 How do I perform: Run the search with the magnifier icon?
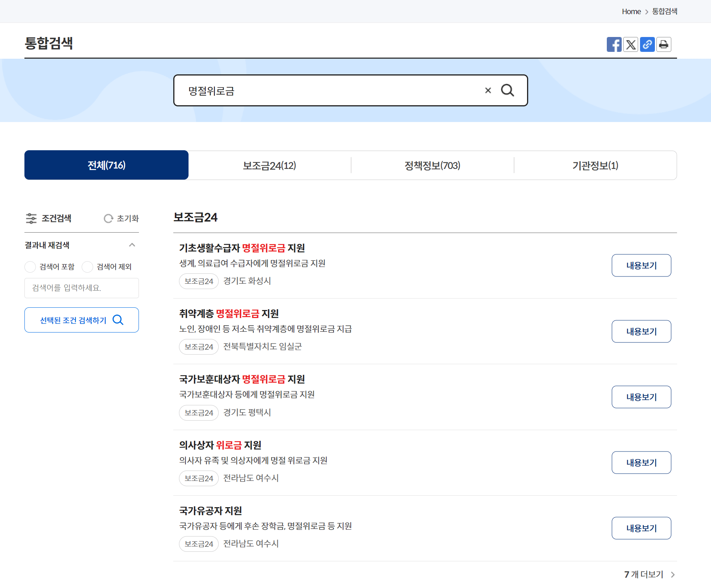(x=508, y=90)
